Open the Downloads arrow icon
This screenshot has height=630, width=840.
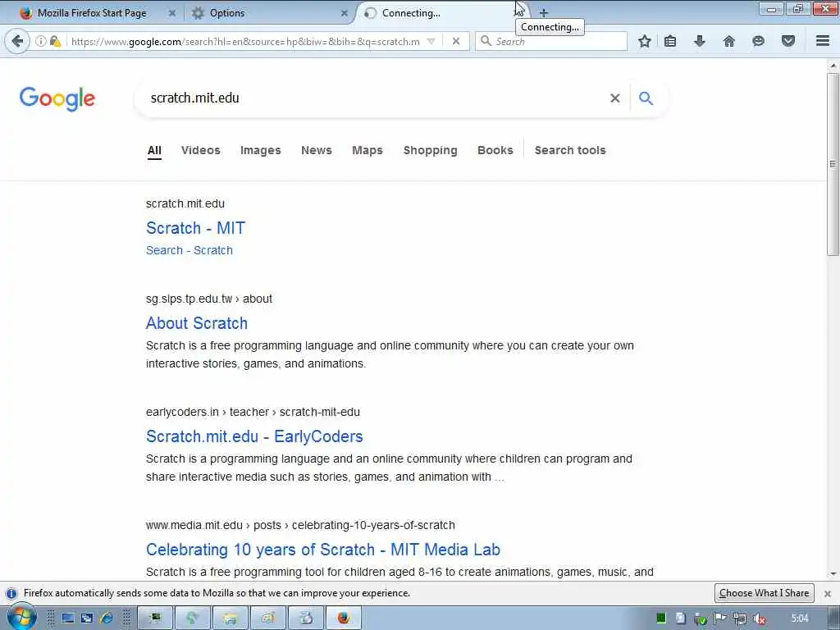(x=699, y=41)
